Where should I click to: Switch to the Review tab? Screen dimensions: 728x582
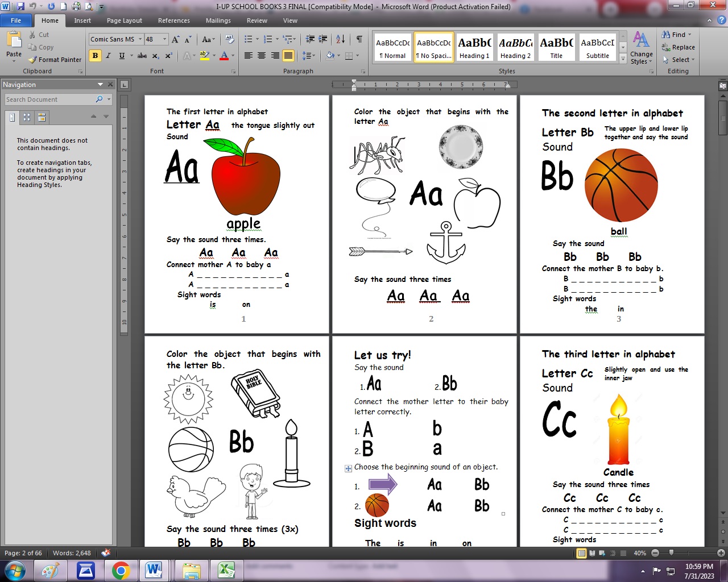click(x=257, y=20)
